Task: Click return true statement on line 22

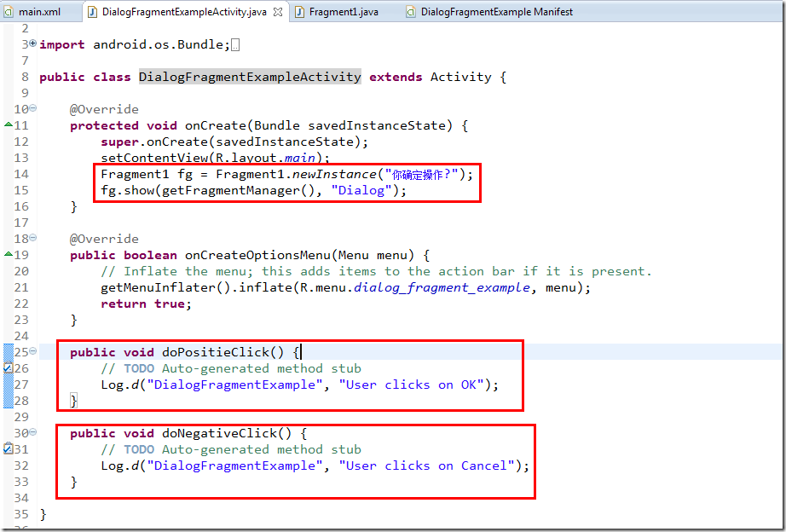Action: click(x=146, y=304)
